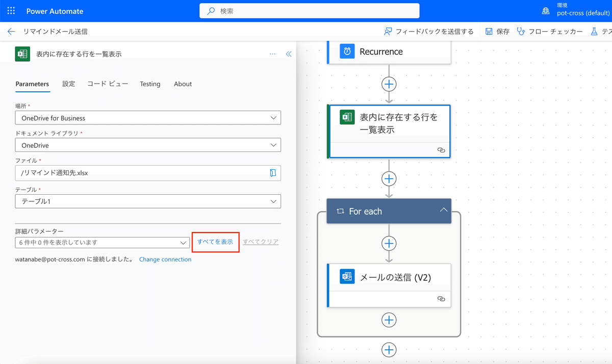This screenshot has width=612, height=364.
Task: Open the file picker icon in ファイル field
Action: 273,173
